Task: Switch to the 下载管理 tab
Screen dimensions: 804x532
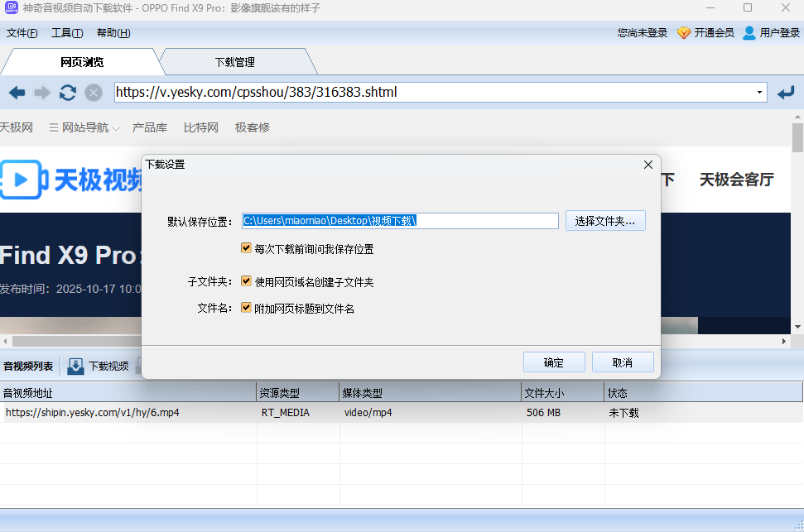Action: 234,62
